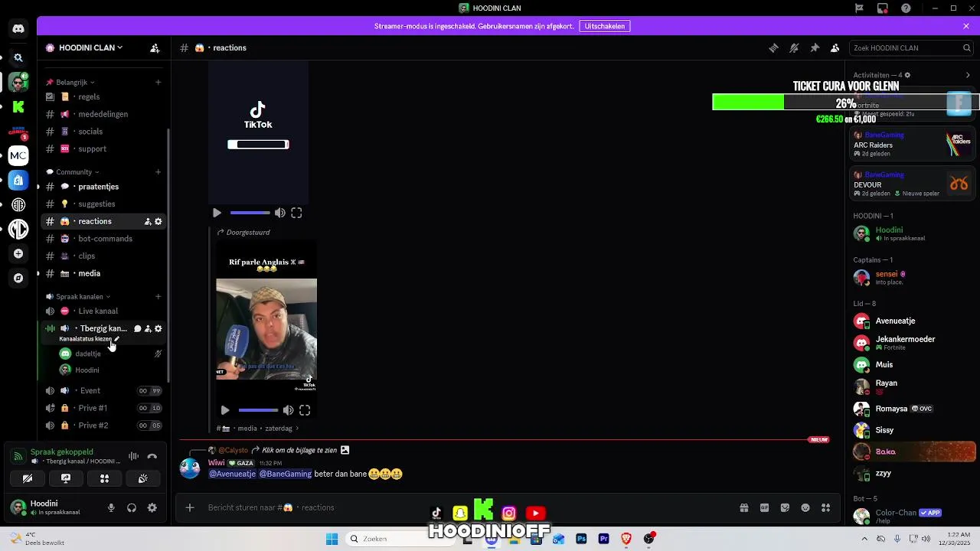The width and height of the screenshot is (980, 551).
Task: Add a channel to Belangrijk category
Action: pyautogui.click(x=158, y=82)
